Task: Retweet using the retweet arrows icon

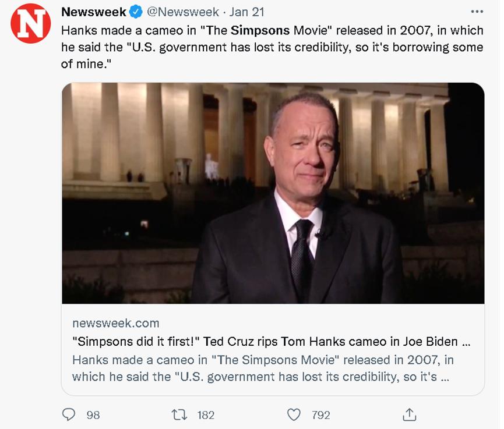Action: pyautogui.click(x=179, y=414)
